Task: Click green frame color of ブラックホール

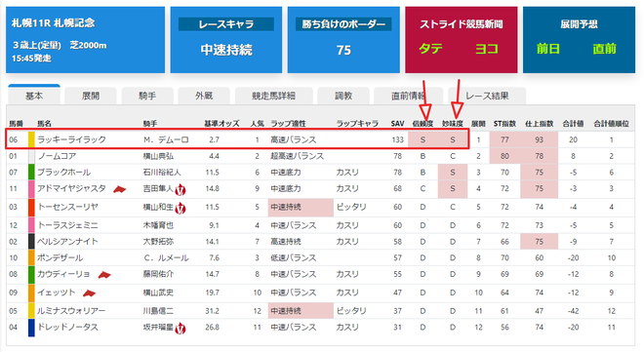Action: [x=31, y=172]
